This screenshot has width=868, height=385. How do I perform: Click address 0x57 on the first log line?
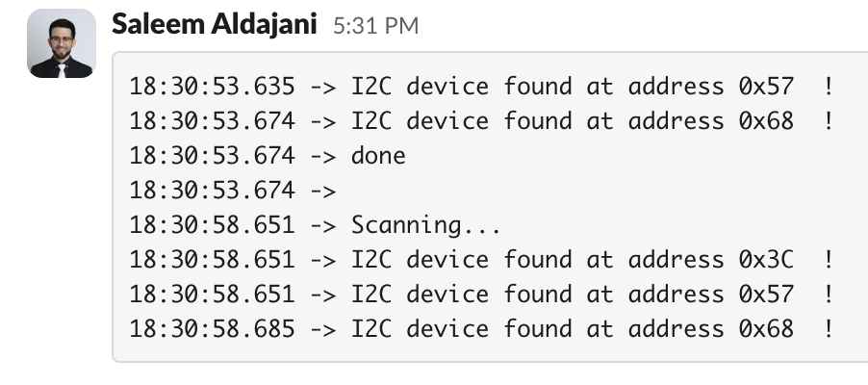pos(766,87)
